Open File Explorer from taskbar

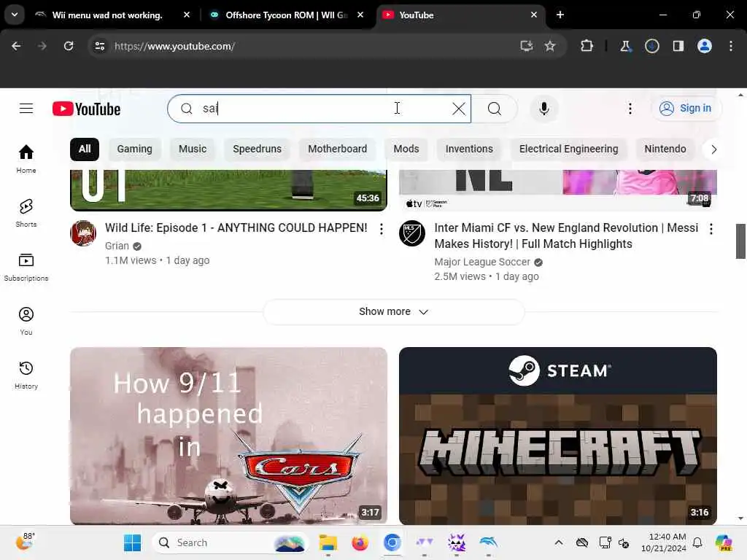coord(328,542)
